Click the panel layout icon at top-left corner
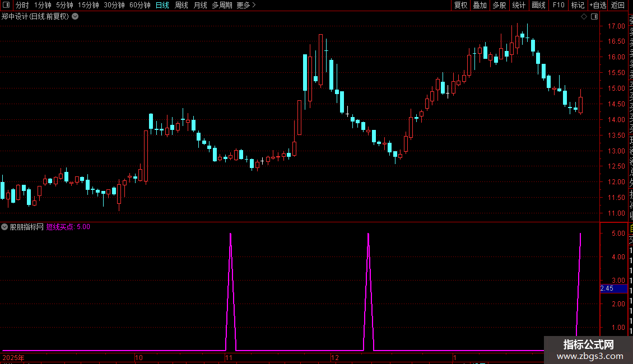This screenshot has height=364, width=633. coord(6,5)
